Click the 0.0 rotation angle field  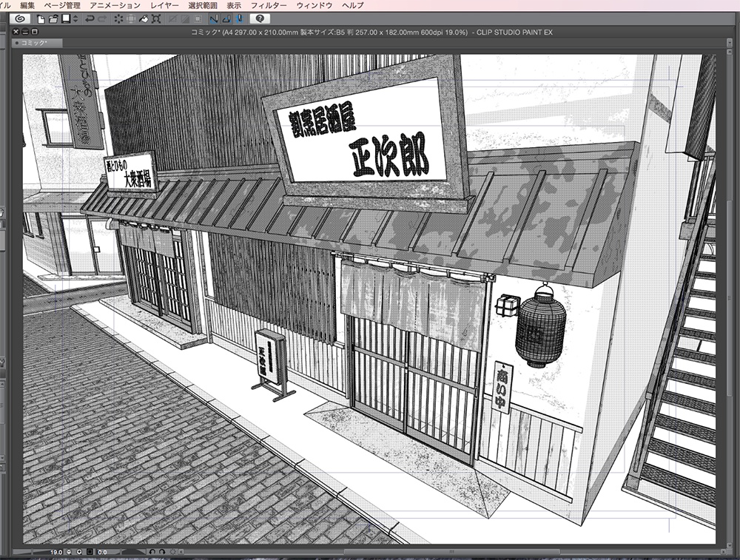(x=102, y=552)
